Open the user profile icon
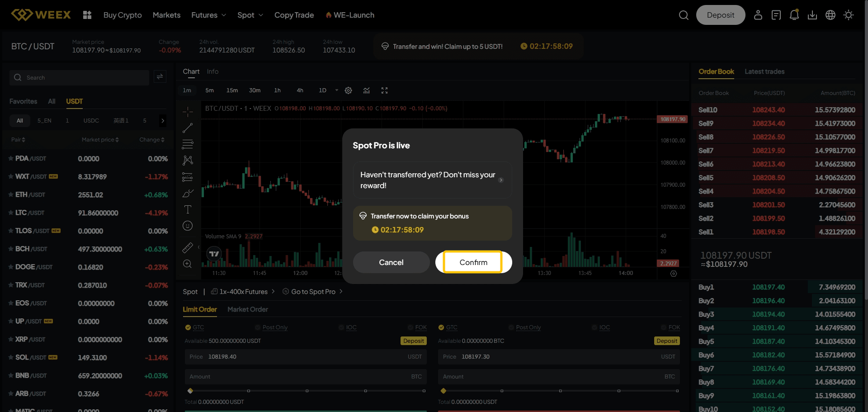This screenshot has height=412, width=868. pos(758,15)
